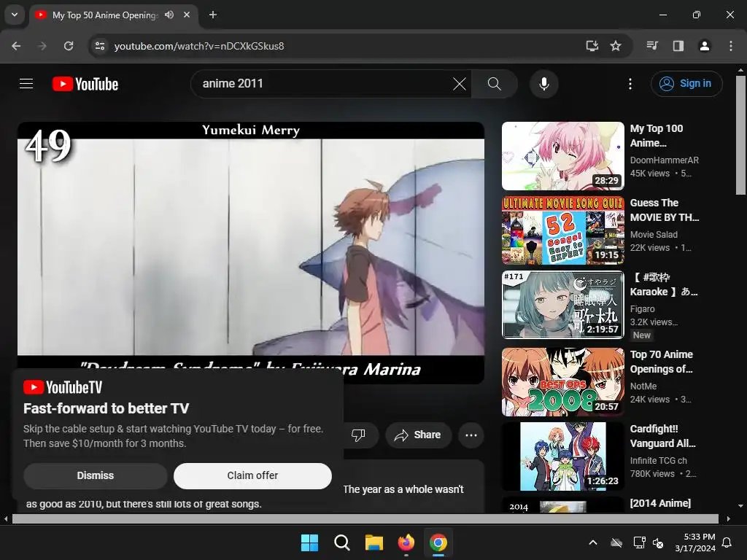747x560 pixels.
Task: Click Chrome icon in taskbar
Action: [x=438, y=542]
